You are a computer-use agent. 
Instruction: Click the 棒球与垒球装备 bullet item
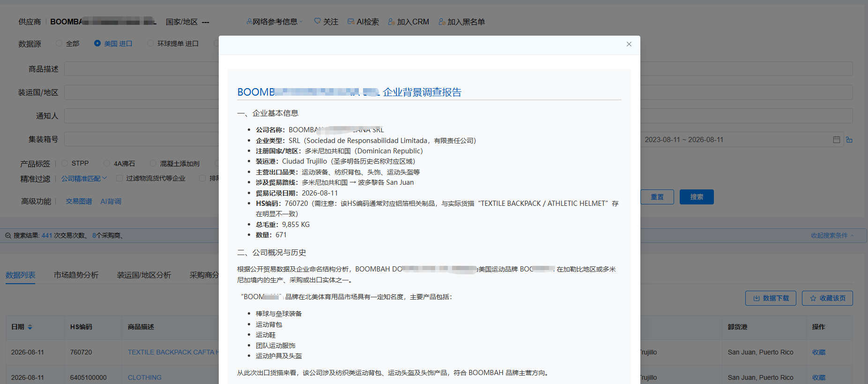279,314
